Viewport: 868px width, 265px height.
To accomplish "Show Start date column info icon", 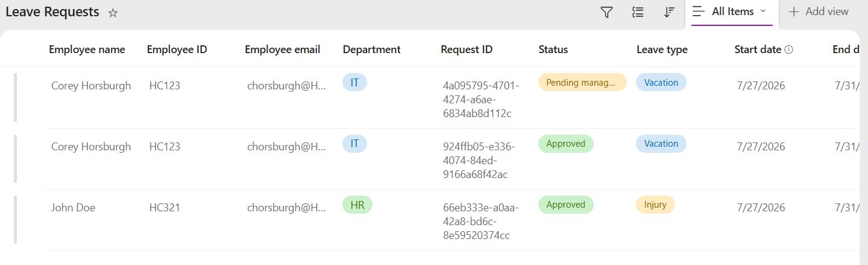I will 788,50.
